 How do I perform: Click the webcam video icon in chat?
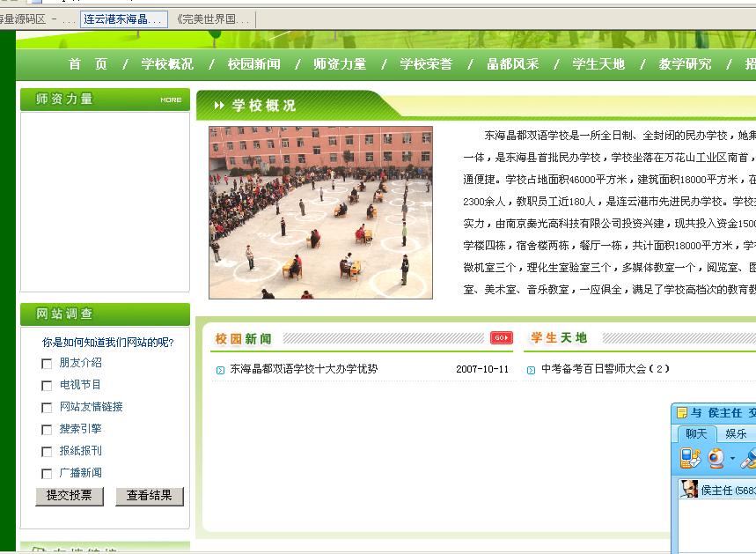(x=716, y=458)
